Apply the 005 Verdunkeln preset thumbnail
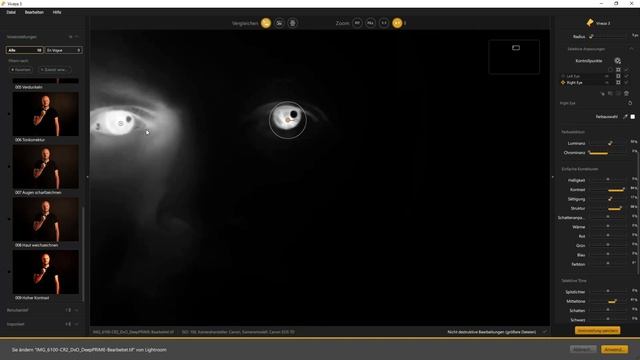This screenshot has height=360, width=640. pos(46,81)
